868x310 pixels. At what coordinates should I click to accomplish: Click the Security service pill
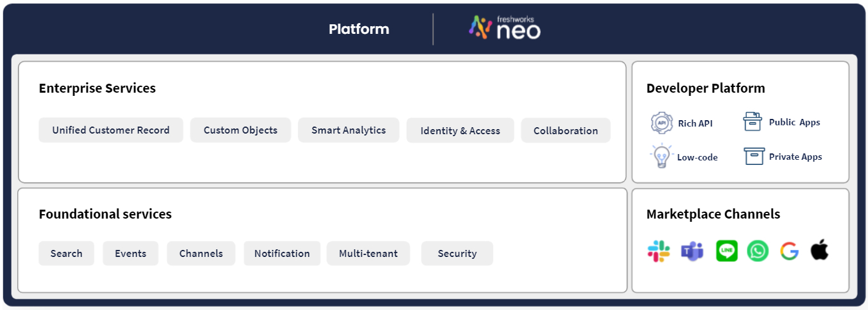pyautogui.click(x=457, y=254)
